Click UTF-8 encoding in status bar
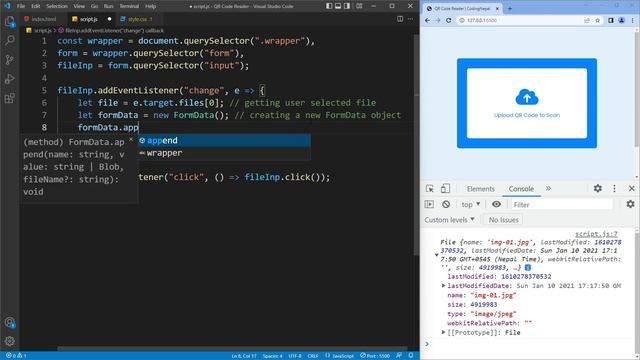Screen dimensions: 640x360 click(295, 356)
